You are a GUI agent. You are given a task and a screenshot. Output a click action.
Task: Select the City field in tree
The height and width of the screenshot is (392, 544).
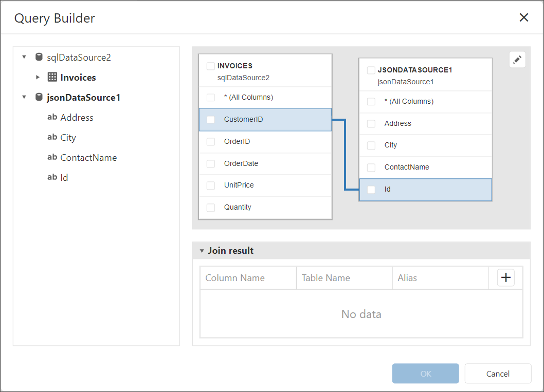pyautogui.click(x=68, y=138)
